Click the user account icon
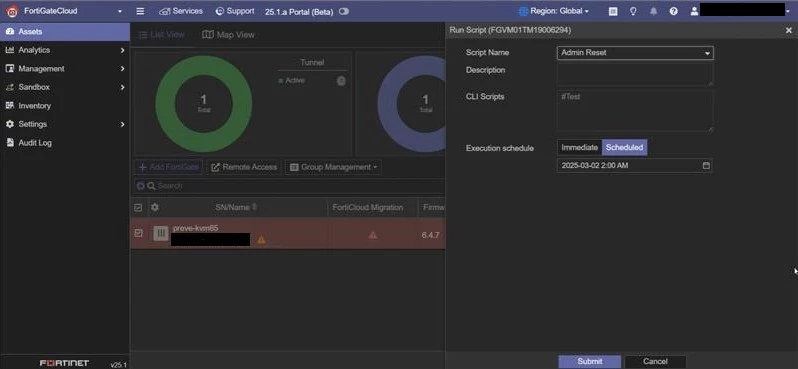 694,11
